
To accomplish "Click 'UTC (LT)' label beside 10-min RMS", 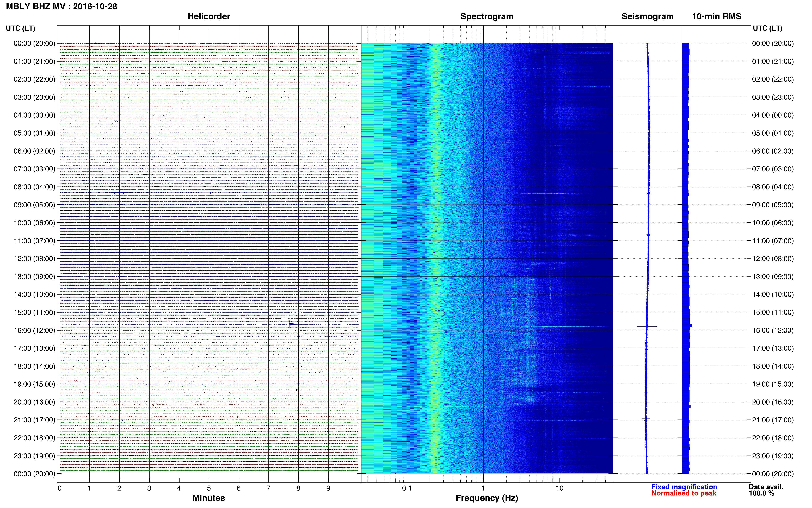I will pos(767,28).
